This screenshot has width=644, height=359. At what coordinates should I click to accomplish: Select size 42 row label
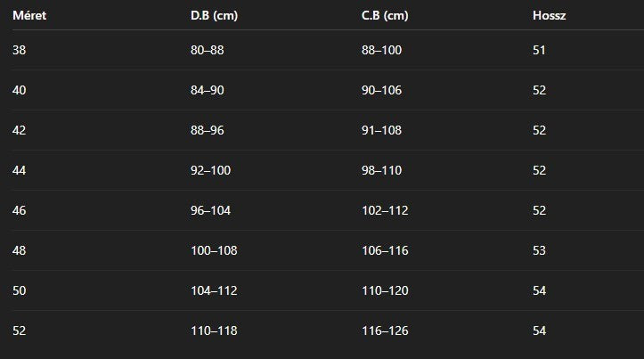point(20,130)
